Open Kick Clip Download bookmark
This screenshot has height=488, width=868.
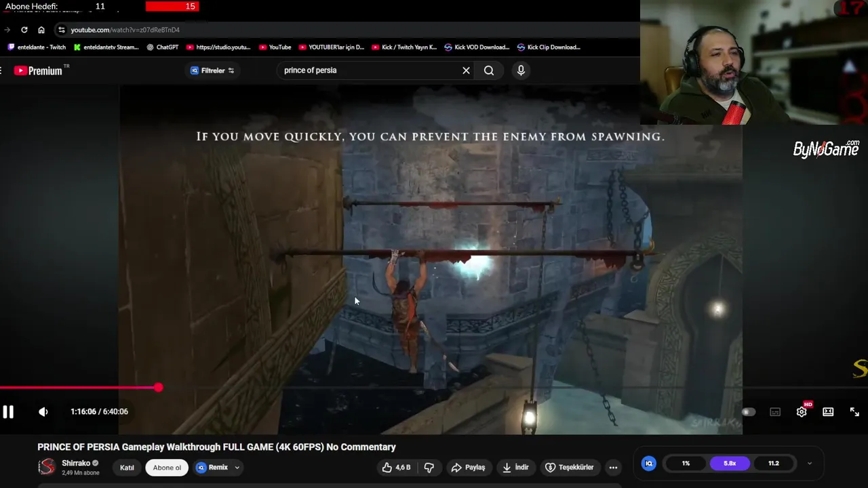(549, 47)
